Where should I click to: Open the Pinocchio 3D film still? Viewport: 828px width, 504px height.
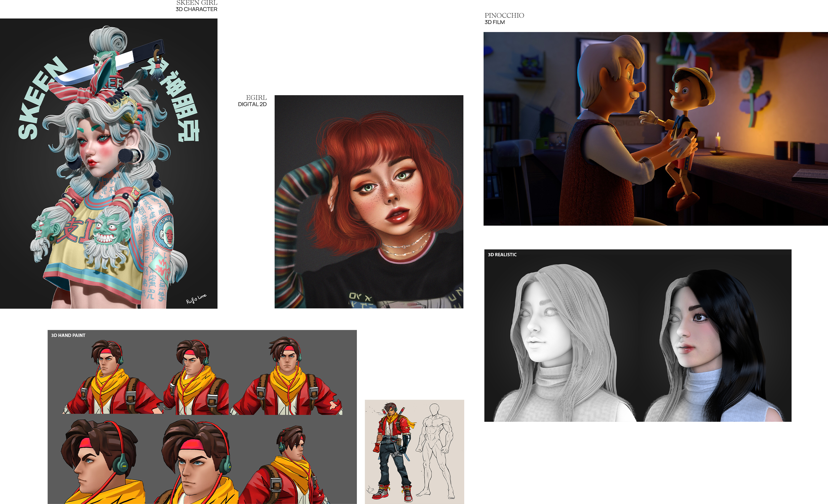pos(655,129)
